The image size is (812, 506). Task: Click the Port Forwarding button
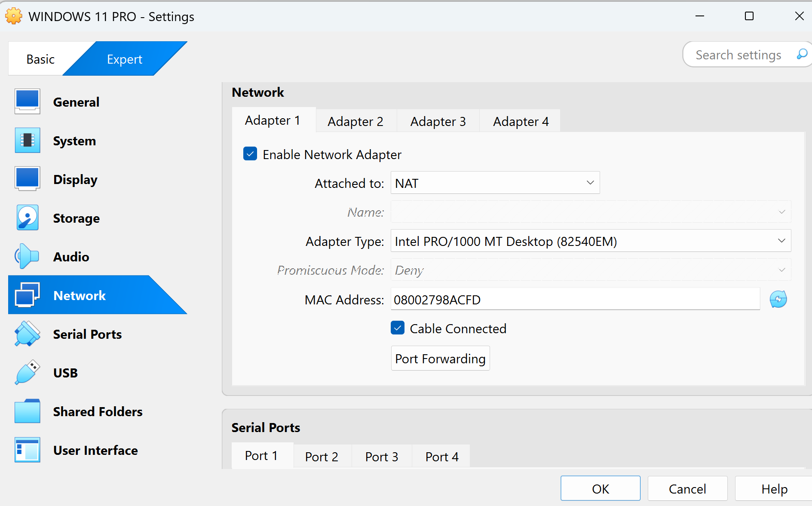tap(440, 359)
